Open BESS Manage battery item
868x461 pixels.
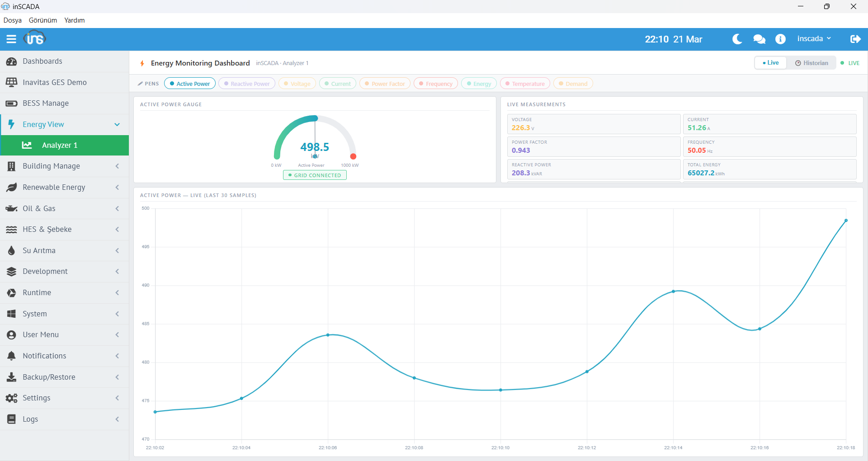point(46,103)
